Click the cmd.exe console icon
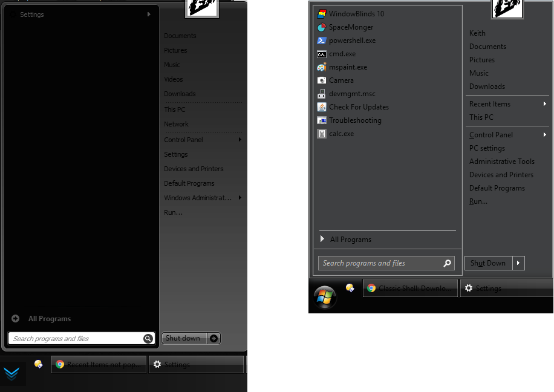The image size is (554, 392). [x=322, y=54]
